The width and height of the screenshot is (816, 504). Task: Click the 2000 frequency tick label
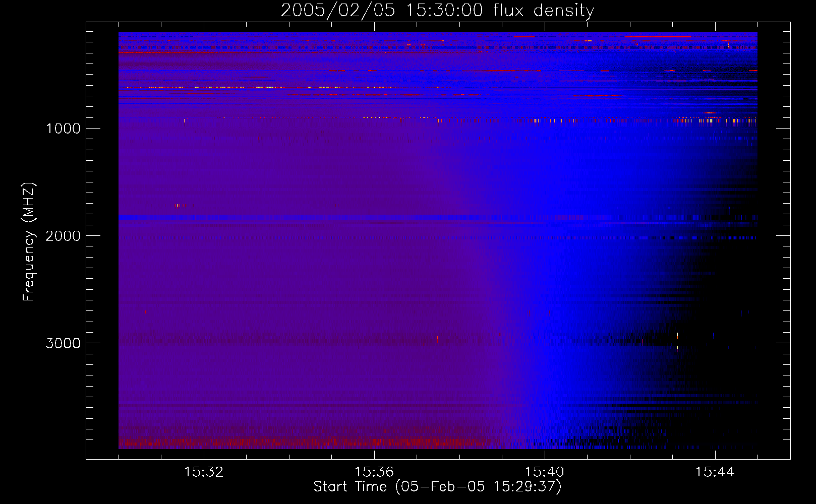(63, 236)
